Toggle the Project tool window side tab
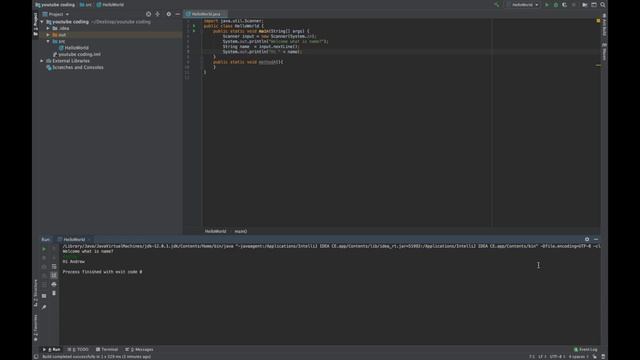The image size is (640, 360). point(36,24)
